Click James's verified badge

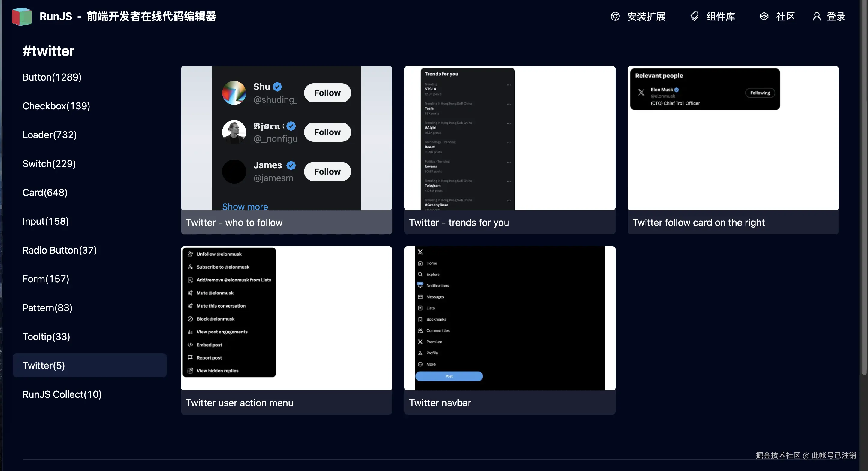(291, 165)
